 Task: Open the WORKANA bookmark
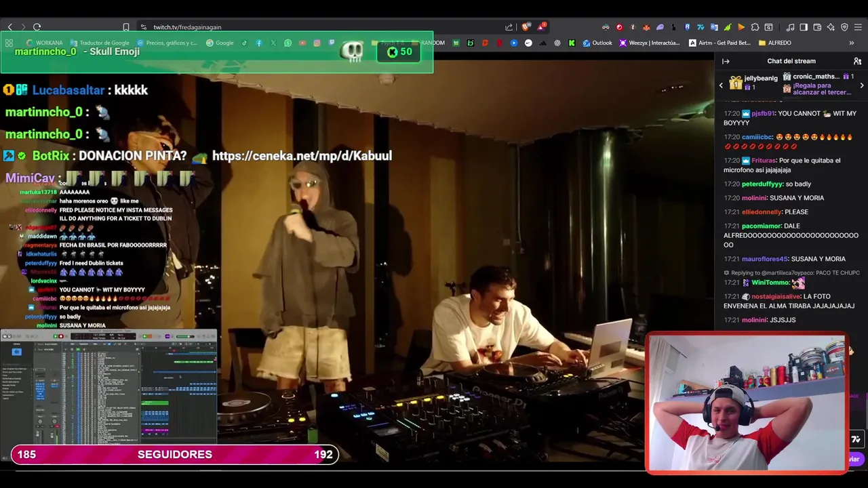45,43
